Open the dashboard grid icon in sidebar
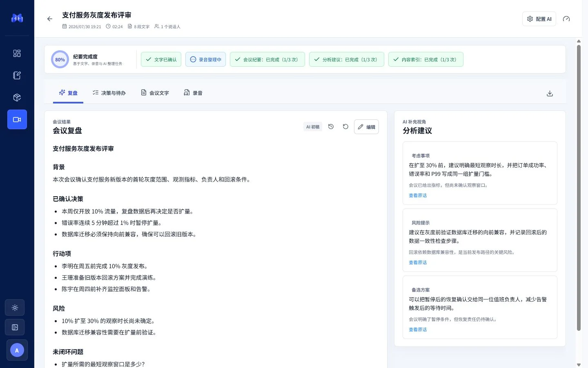 click(17, 54)
